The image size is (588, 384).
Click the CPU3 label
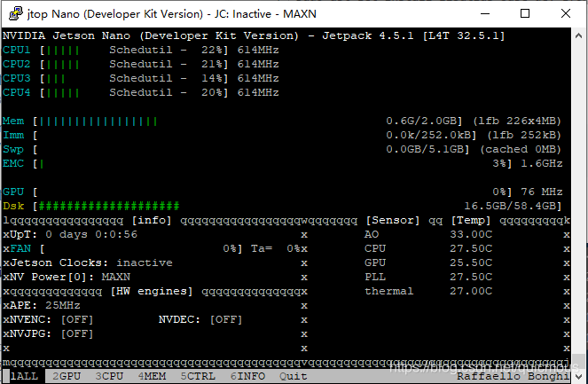pyautogui.click(x=17, y=78)
